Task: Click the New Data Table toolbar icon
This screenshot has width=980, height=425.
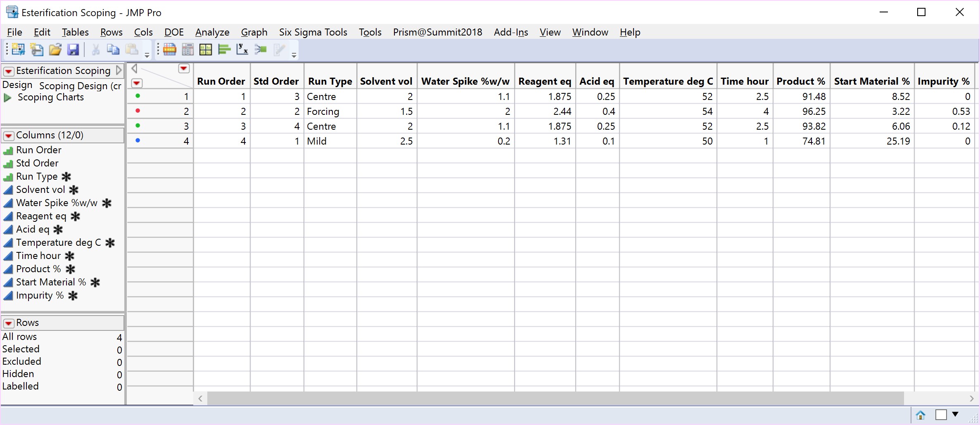Action: (x=18, y=50)
